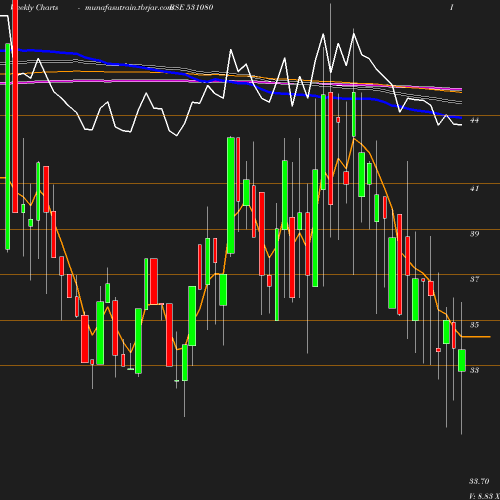Click the '35' price axis label
This screenshot has width=500, height=500.
(x=474, y=325)
